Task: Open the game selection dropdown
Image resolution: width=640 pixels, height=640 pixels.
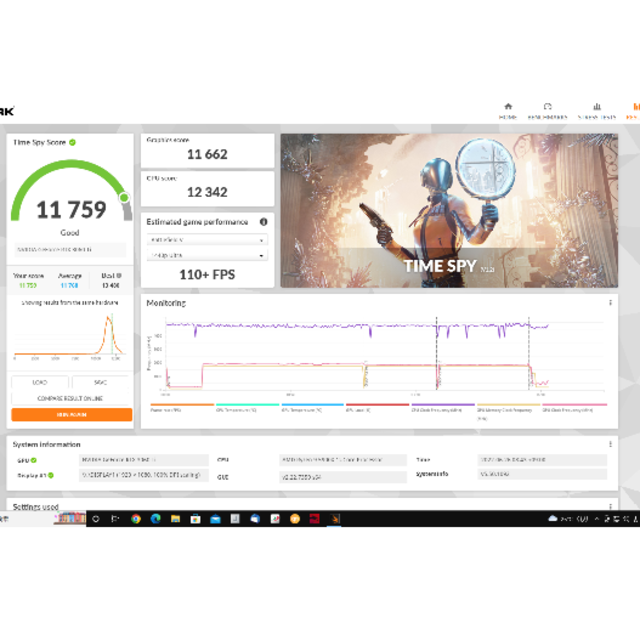Action: point(207,240)
